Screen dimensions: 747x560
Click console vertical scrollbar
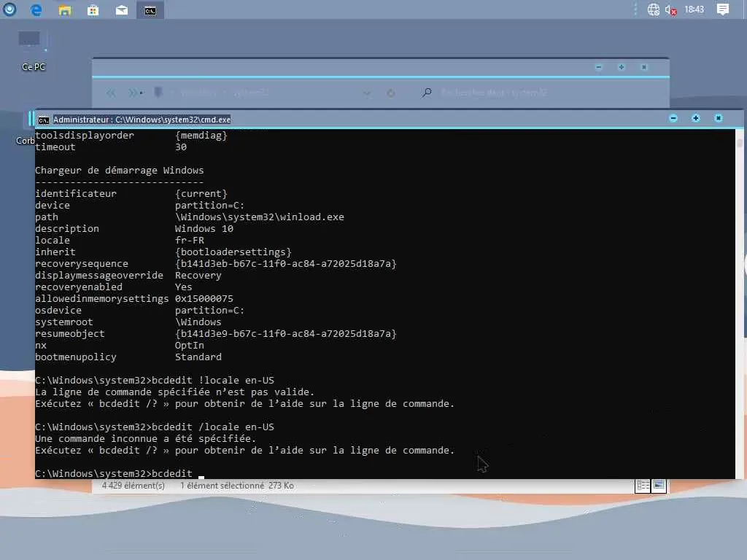[x=740, y=305]
